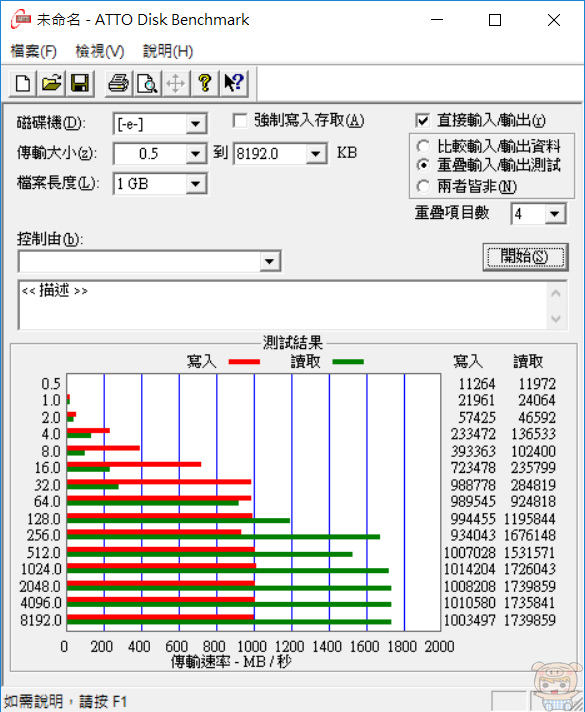Click the read value 1739859 for 2048.0
The width and height of the screenshot is (585, 712).
530,586
